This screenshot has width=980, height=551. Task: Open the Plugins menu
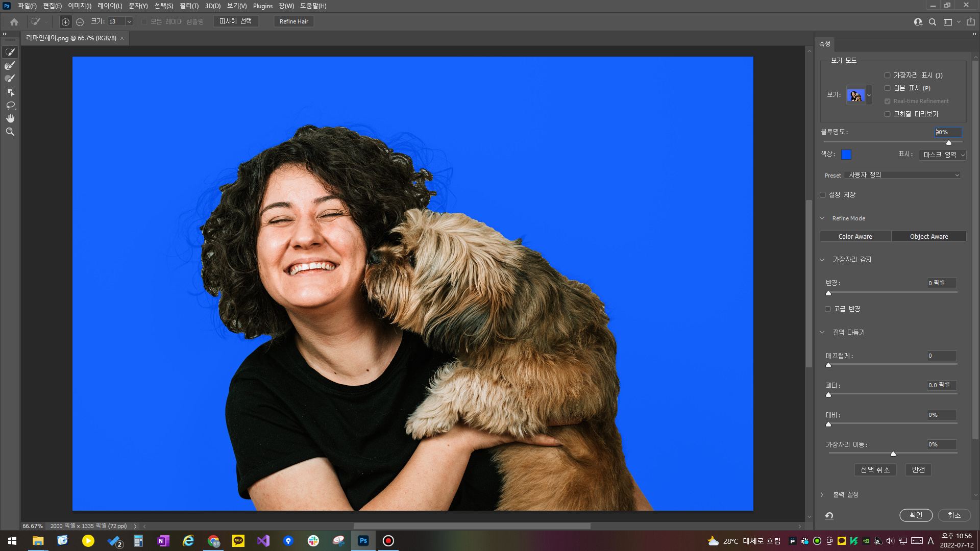tap(263, 6)
